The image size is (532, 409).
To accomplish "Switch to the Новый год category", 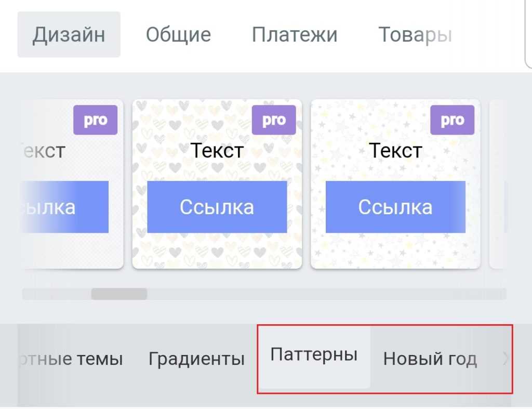I will pyautogui.click(x=430, y=359).
